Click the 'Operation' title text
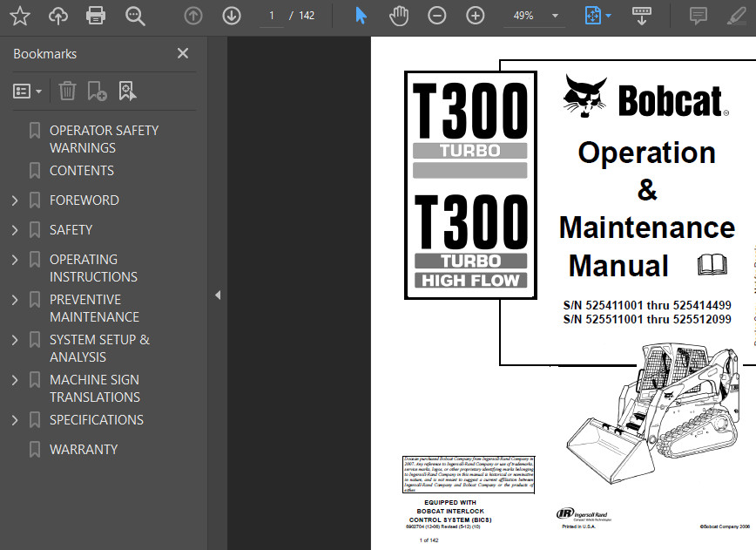756x550 pixels. (x=646, y=153)
